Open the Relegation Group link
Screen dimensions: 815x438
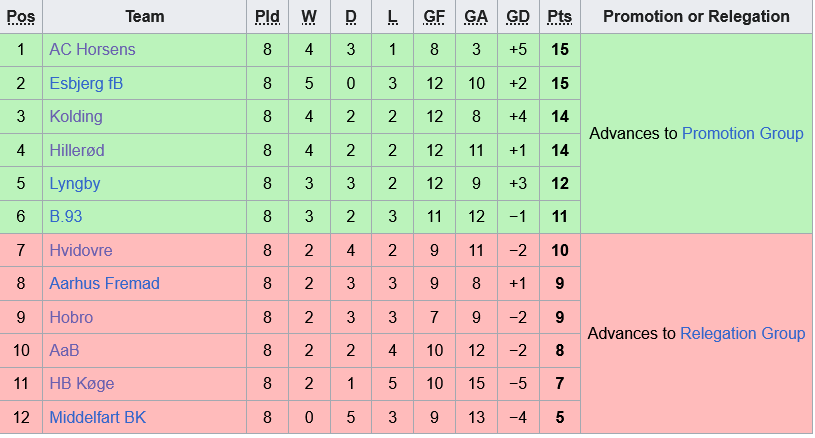tap(742, 333)
